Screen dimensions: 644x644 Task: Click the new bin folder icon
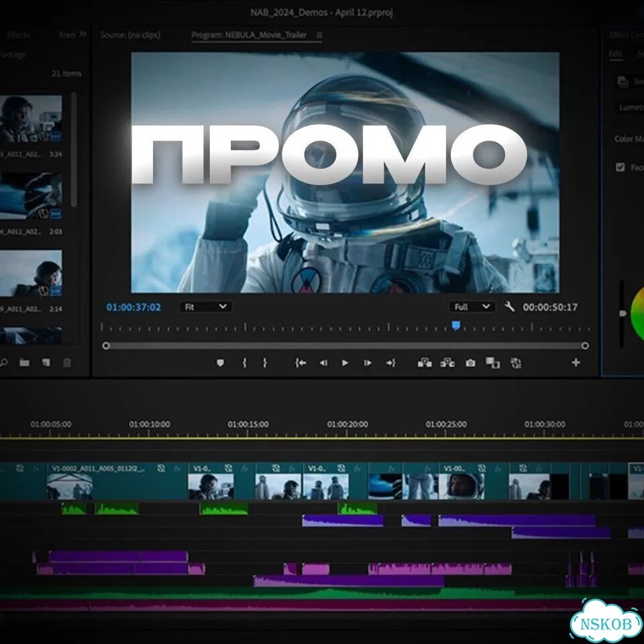pyautogui.click(x=25, y=363)
